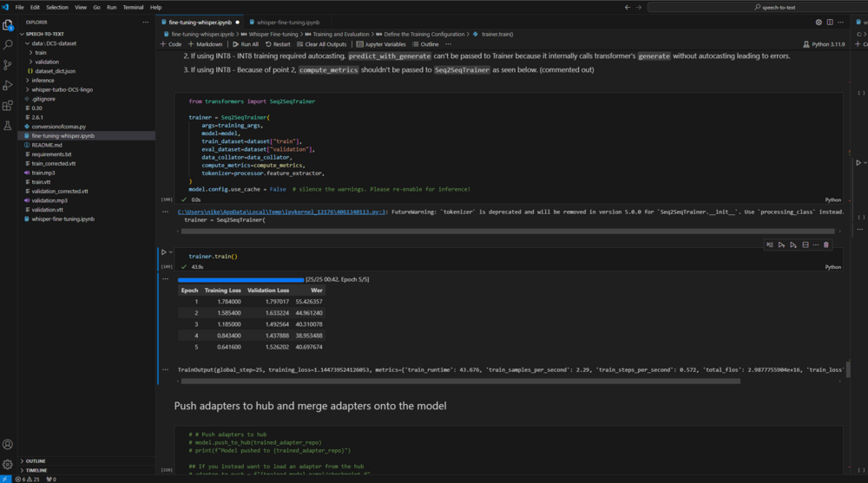
Task: Open the Search view in activity bar
Action: [8, 44]
